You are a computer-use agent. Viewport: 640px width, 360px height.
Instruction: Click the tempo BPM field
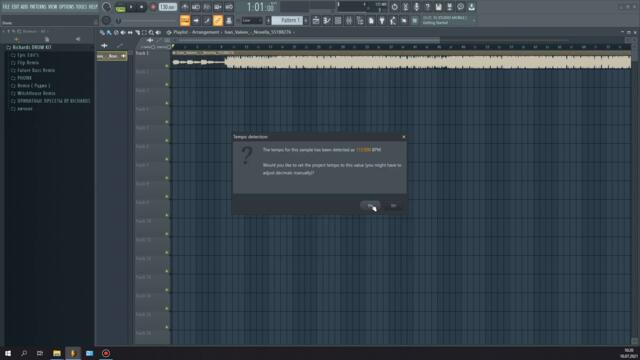point(167,7)
